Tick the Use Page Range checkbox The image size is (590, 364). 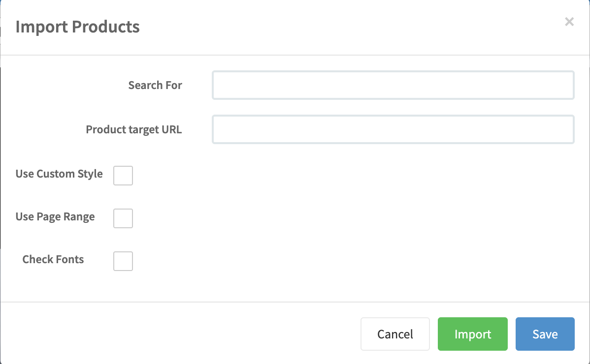coord(123,218)
